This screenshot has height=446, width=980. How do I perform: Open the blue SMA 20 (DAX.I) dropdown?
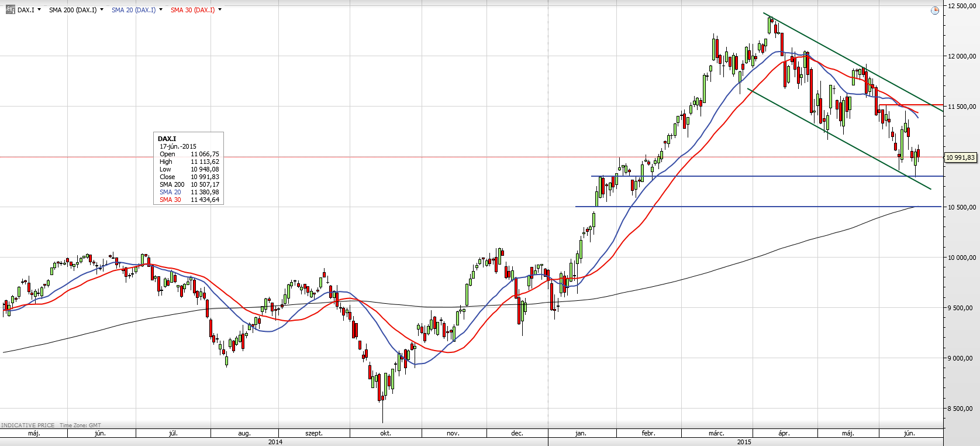click(x=161, y=9)
